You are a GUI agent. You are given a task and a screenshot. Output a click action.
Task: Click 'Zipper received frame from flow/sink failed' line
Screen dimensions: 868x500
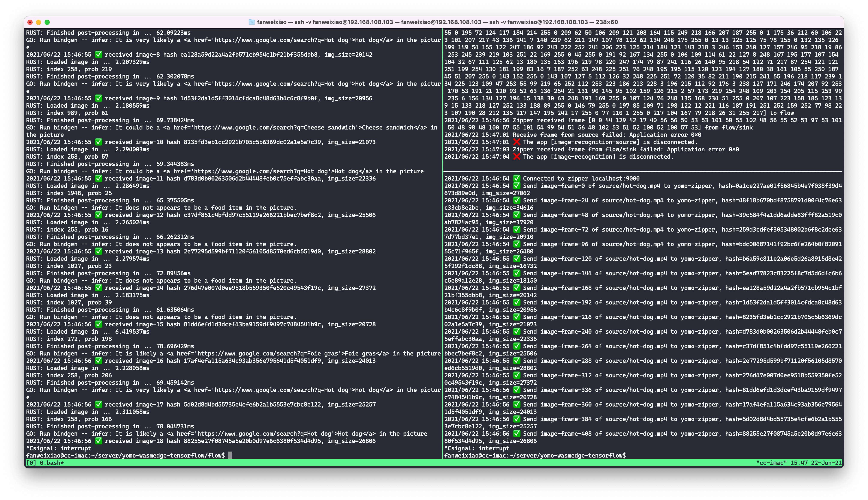point(591,149)
